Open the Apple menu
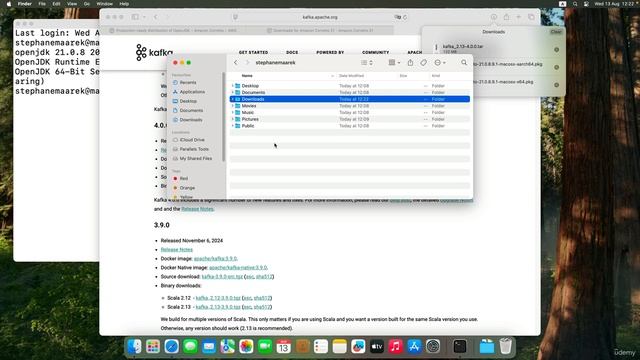Viewport: 640px width, 360px height. [9, 4]
